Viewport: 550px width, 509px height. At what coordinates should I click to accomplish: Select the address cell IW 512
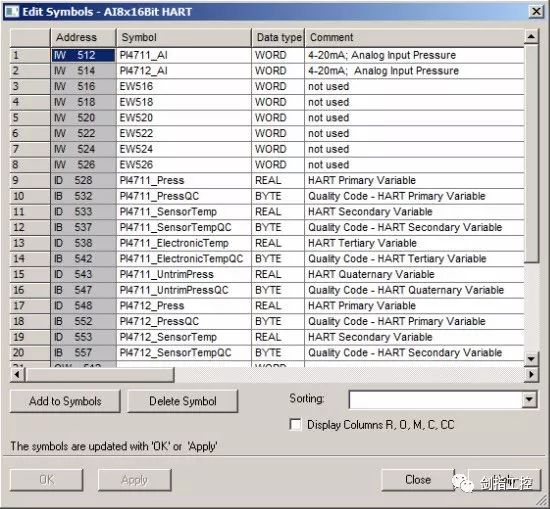83,55
